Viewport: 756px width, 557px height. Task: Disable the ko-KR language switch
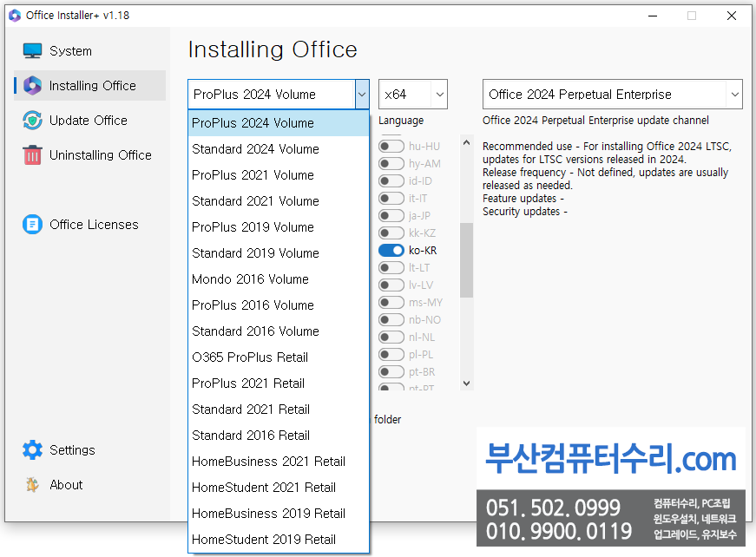(391, 250)
